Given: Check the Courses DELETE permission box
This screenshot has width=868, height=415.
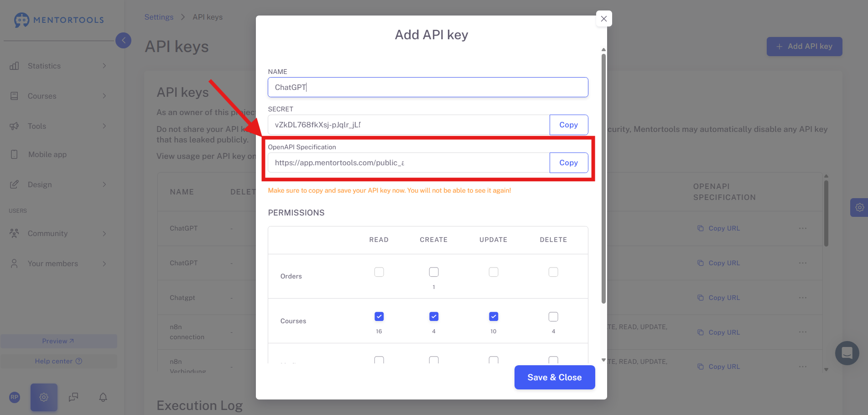Looking at the screenshot, I should click(553, 316).
